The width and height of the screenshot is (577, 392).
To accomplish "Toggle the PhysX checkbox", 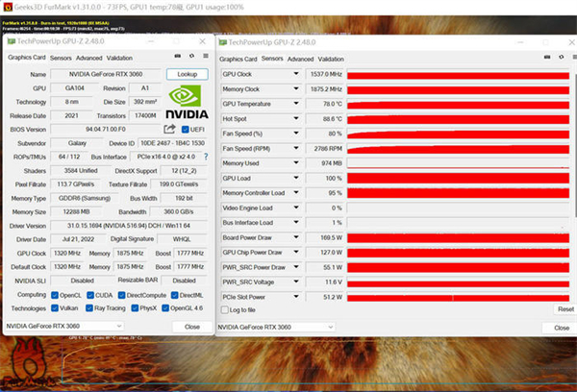I will click(135, 308).
